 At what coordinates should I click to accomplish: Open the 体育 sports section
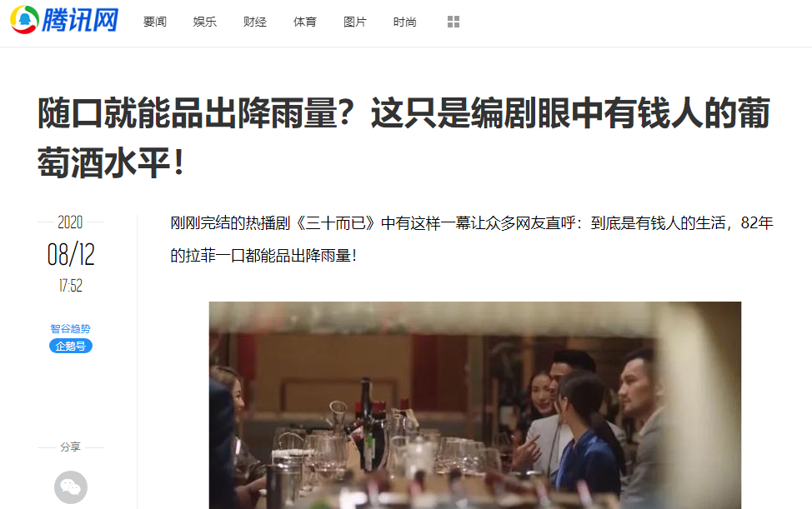coord(304,22)
